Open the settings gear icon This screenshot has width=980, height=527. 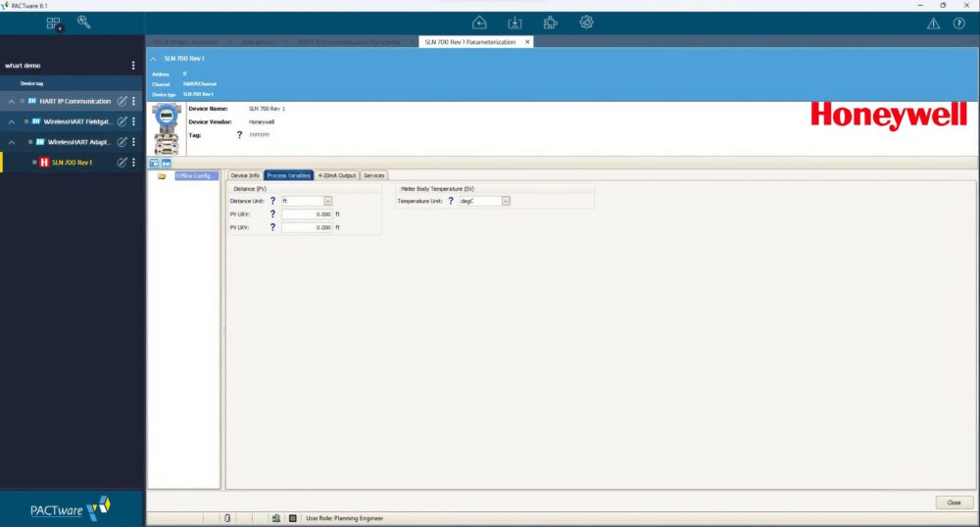(x=586, y=23)
